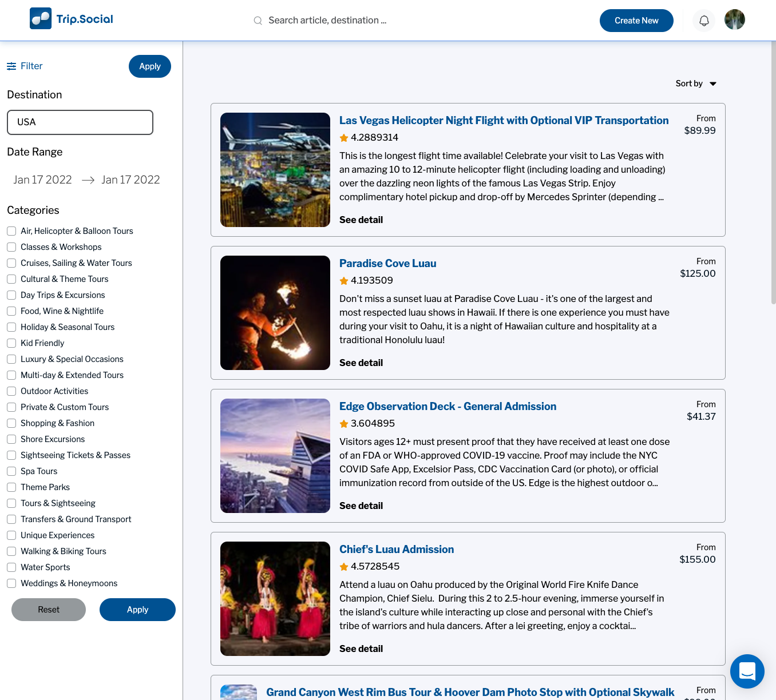
Task: Set the start date Jan 17 2022
Action: [x=43, y=180]
